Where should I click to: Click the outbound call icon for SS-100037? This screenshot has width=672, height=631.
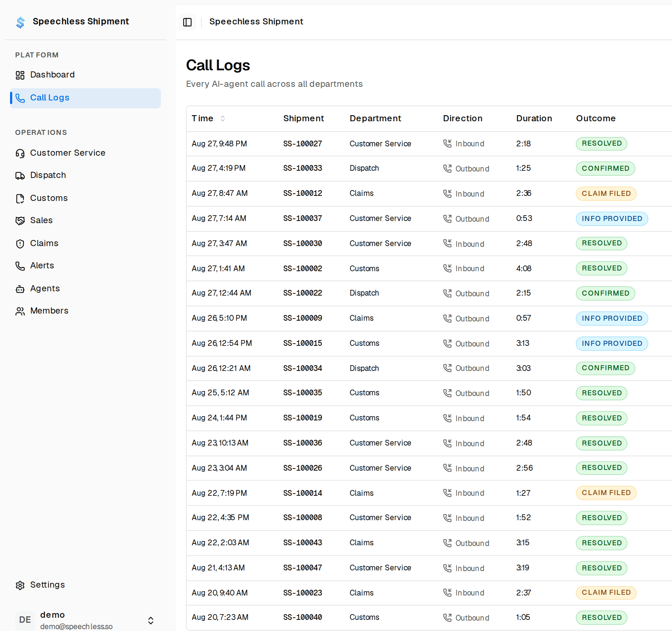[447, 219]
